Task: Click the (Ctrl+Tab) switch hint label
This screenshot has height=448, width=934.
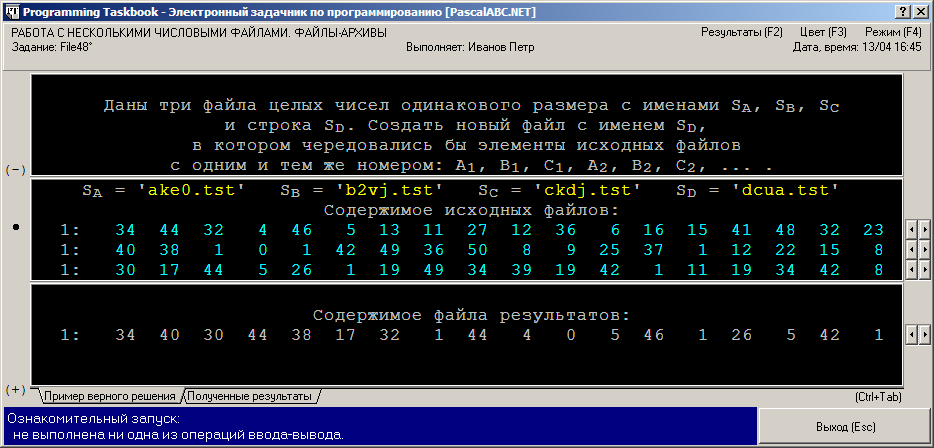Action: (878, 397)
